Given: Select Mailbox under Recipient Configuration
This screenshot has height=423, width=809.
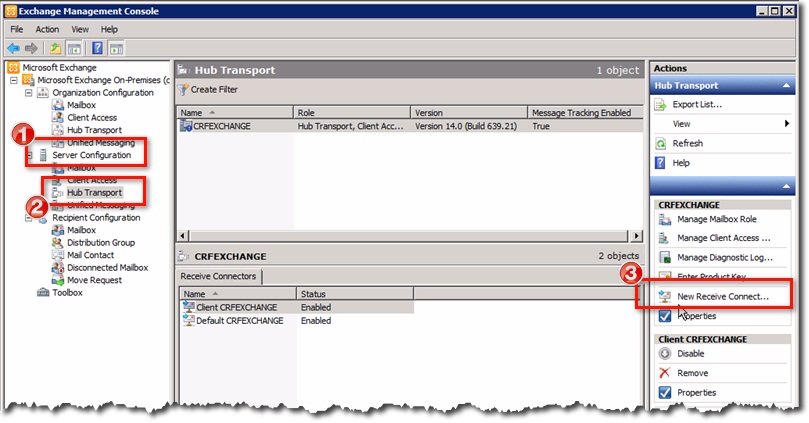Looking at the screenshot, I should [82, 230].
